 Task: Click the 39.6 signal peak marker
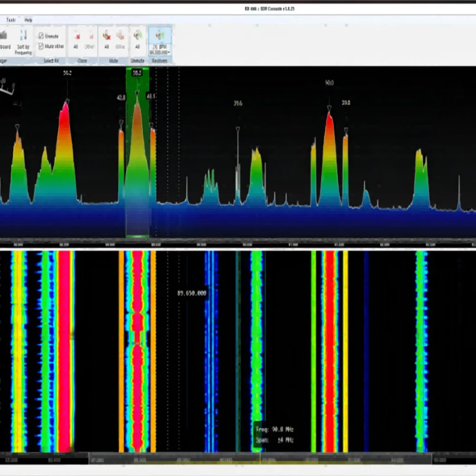point(238,129)
